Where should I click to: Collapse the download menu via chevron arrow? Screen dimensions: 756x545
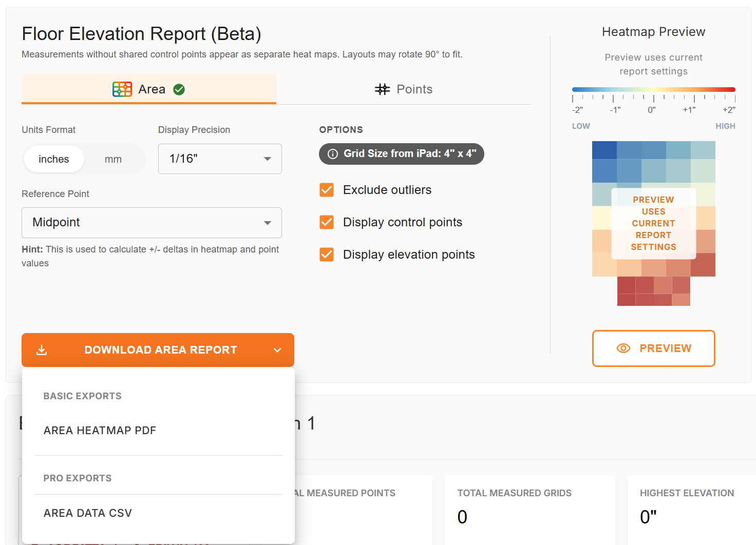point(277,350)
